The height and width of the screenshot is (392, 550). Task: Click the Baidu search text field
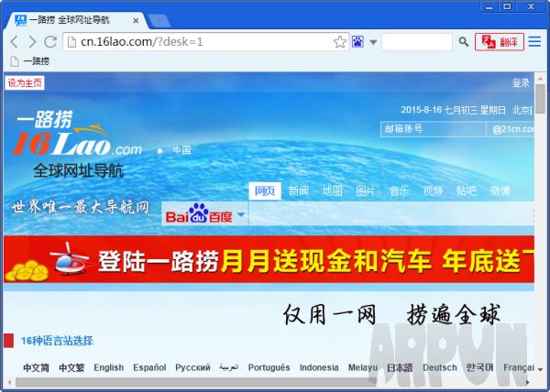391,213
